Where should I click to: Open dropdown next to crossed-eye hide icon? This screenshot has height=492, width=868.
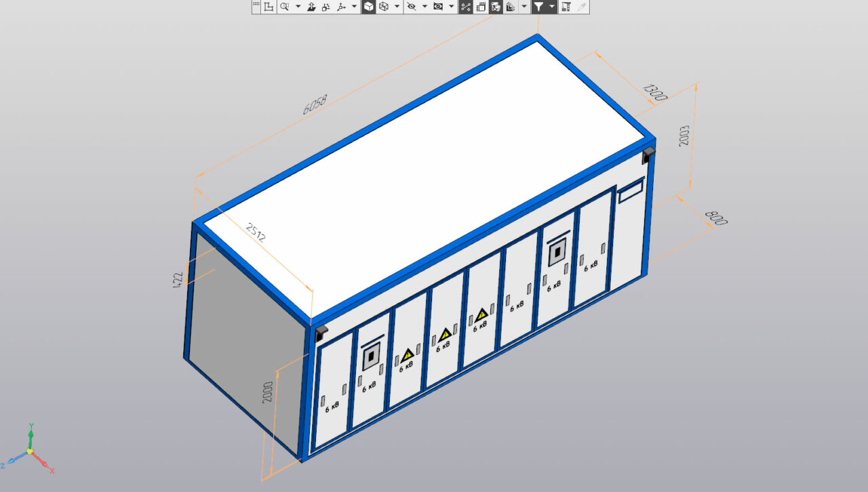[x=425, y=7]
